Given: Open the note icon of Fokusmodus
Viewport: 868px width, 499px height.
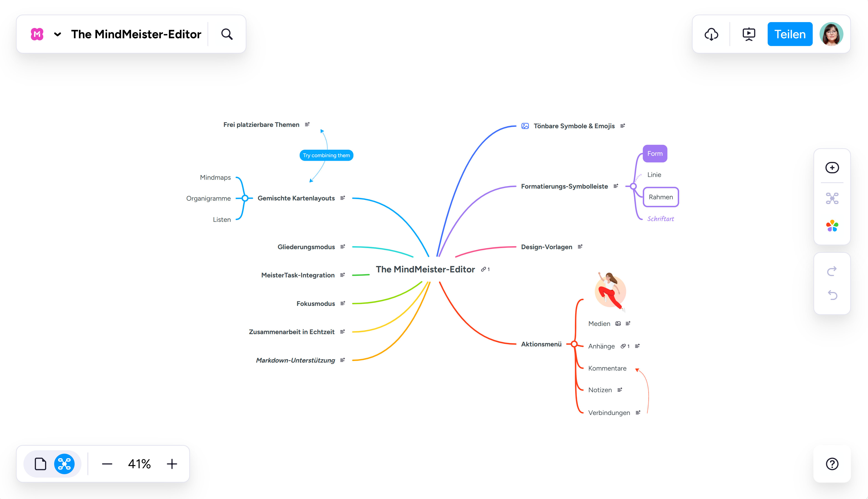Looking at the screenshot, I should [x=343, y=303].
